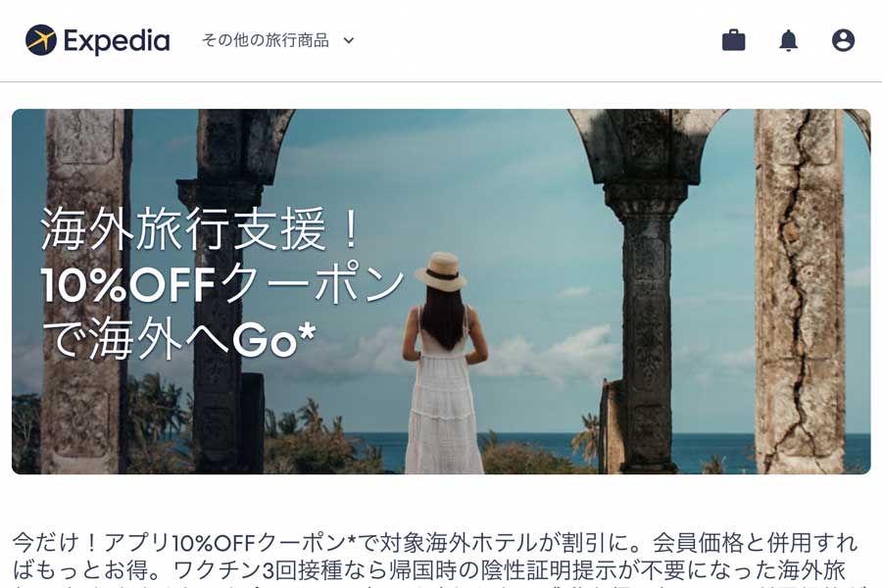Open the account profile icon

[843, 40]
